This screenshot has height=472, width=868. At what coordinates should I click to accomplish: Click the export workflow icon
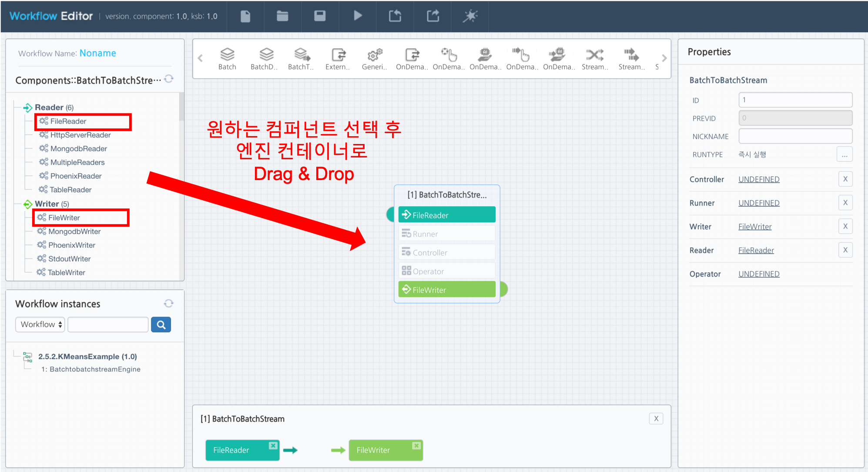tap(432, 16)
